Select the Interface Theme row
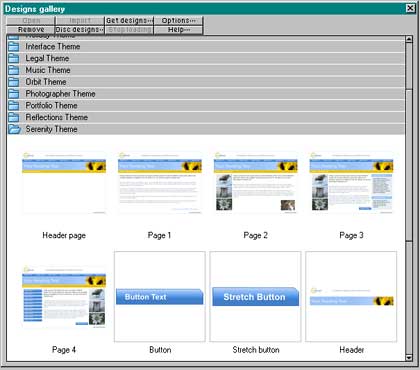 [206, 47]
